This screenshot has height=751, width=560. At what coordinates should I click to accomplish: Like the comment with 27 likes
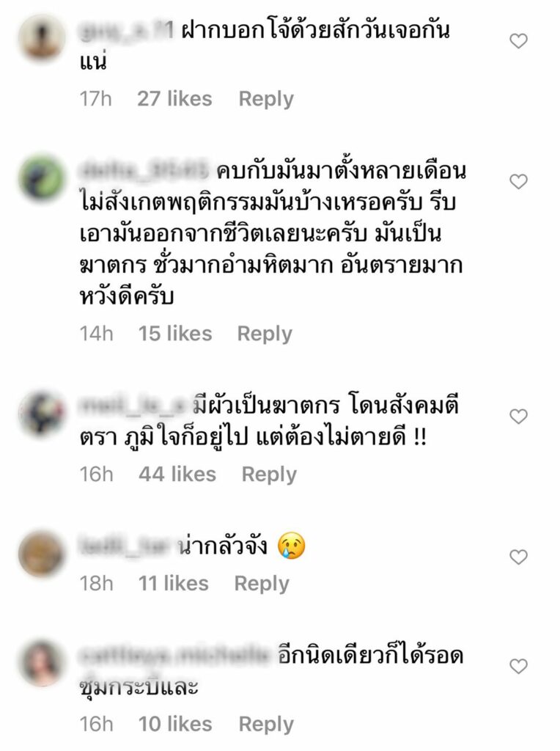[x=518, y=41]
